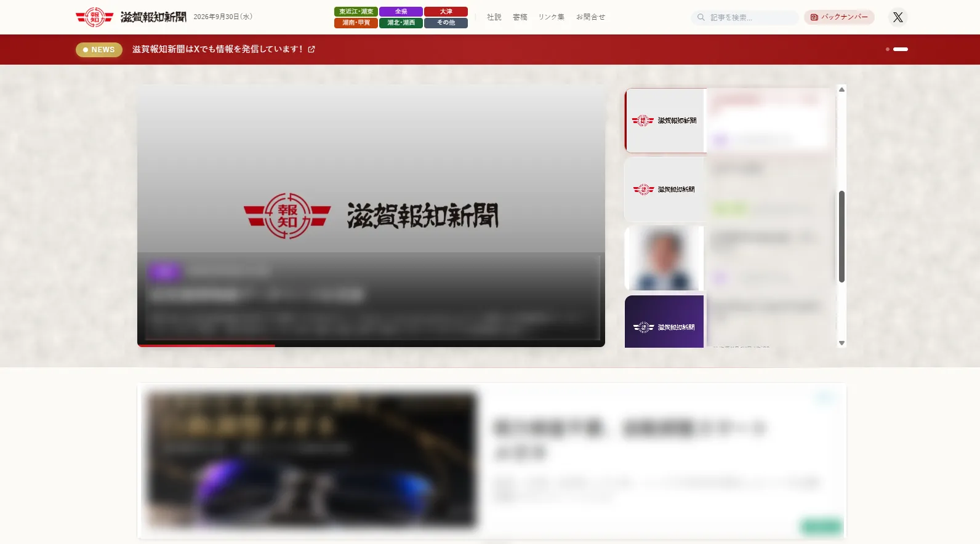Click the NEWS badge in red banner
Image resolution: width=980 pixels, height=544 pixels.
(x=99, y=49)
